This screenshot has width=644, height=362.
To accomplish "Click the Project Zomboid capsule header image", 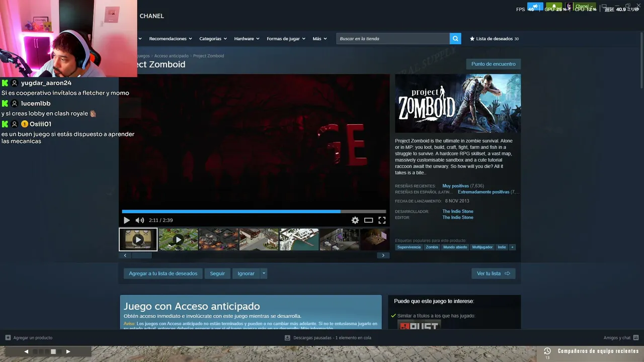I will tap(458, 104).
